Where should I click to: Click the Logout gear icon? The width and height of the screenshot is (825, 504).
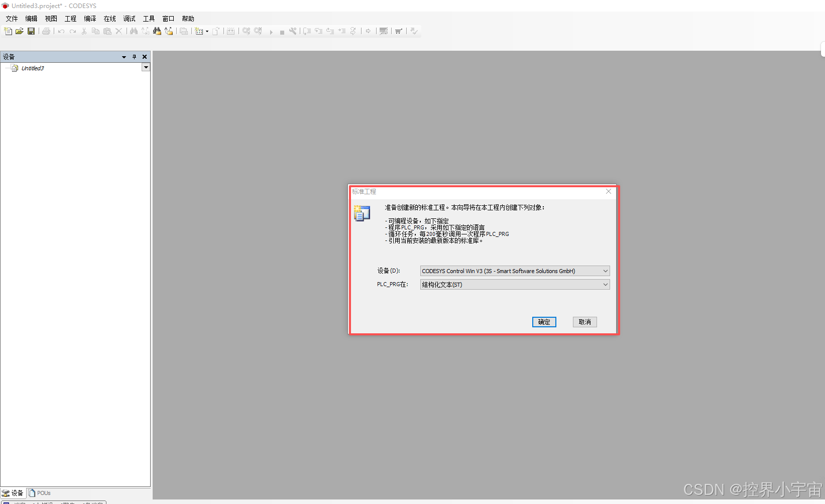pyautogui.click(x=258, y=31)
